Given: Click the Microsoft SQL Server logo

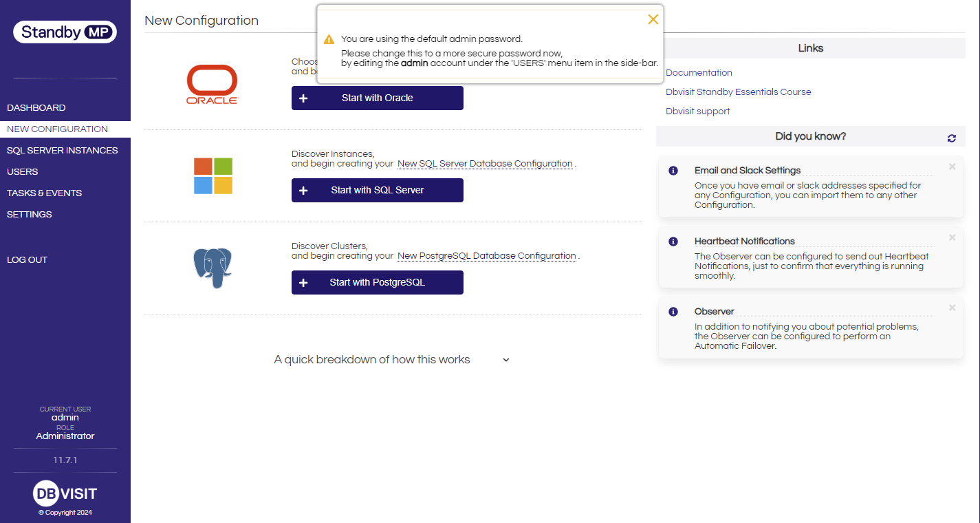Looking at the screenshot, I should [213, 176].
